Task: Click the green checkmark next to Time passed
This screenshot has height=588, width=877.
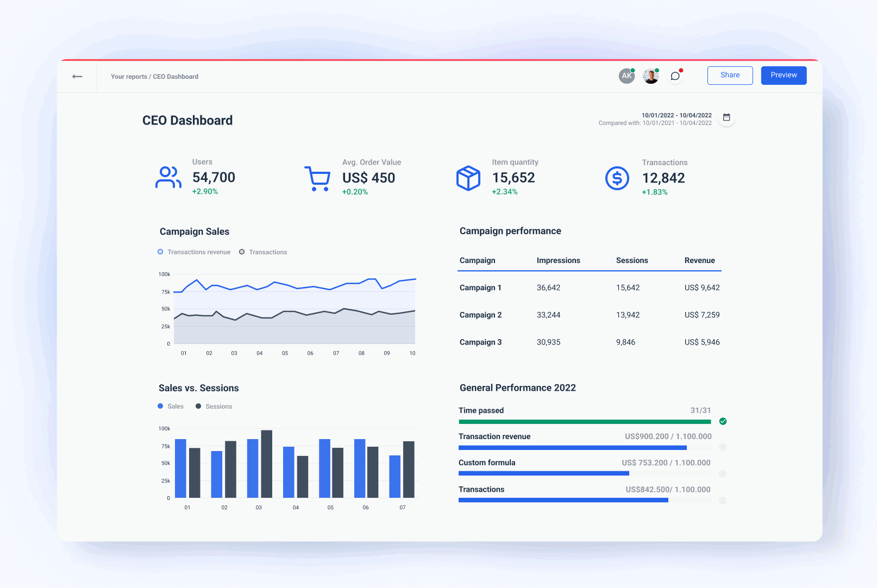Action: pos(723,421)
